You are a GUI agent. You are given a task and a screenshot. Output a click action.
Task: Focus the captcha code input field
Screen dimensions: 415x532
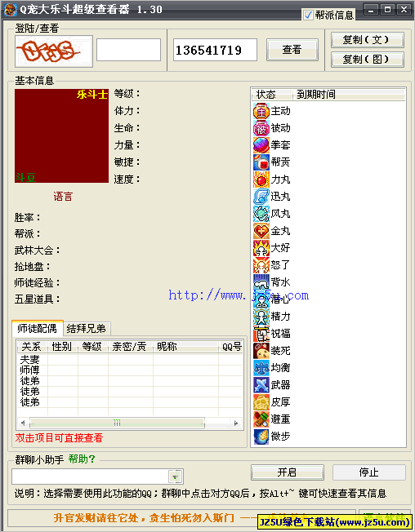[x=128, y=50]
